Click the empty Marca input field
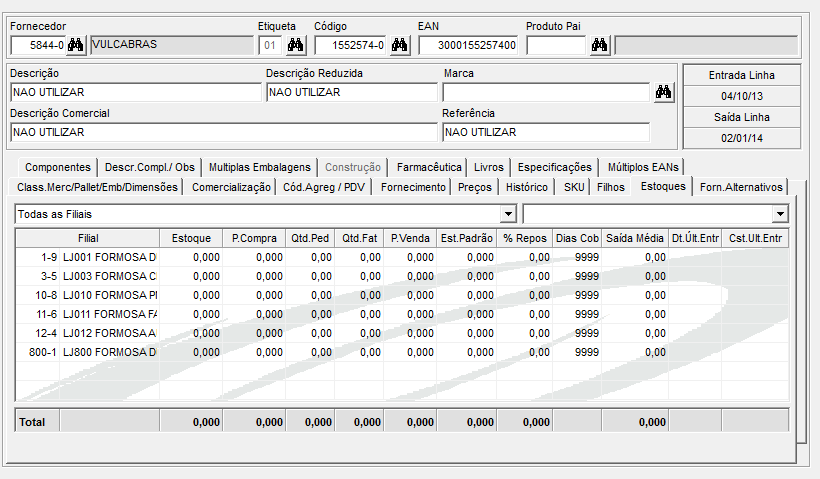 point(546,93)
